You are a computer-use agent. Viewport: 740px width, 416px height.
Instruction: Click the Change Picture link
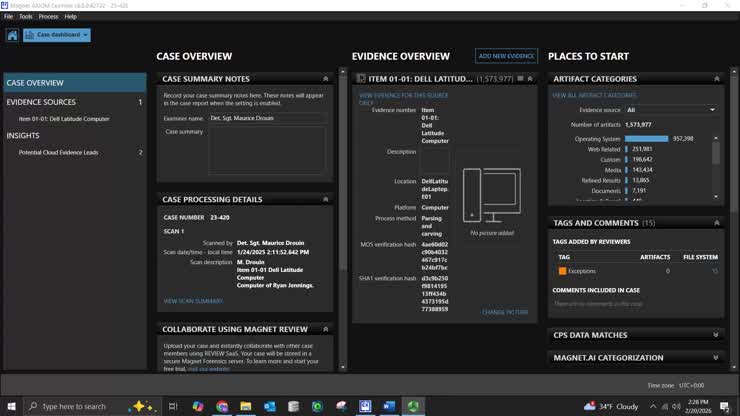pyautogui.click(x=505, y=312)
